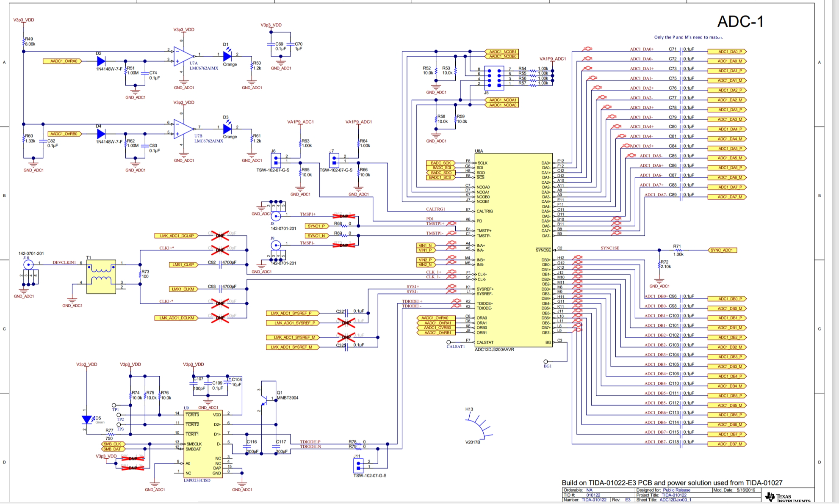Click the ADC1_DA0_P port label
Image resolution: width=839 pixels, height=504 pixels.
pyautogui.click(x=727, y=52)
